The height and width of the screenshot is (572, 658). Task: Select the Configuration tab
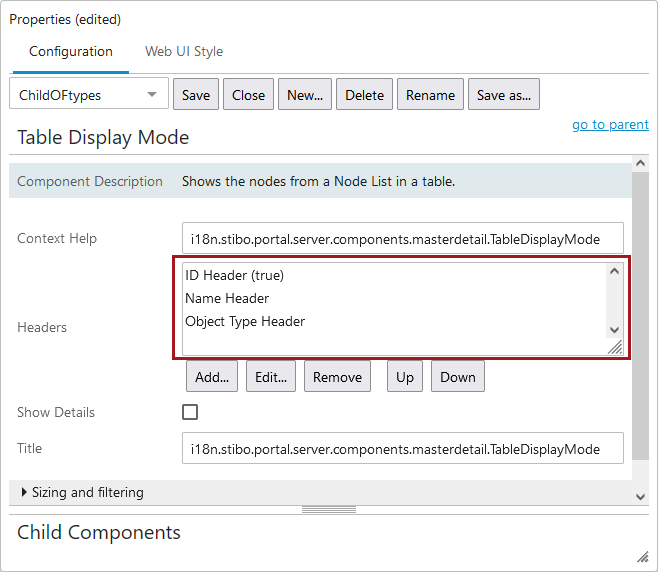coord(71,52)
